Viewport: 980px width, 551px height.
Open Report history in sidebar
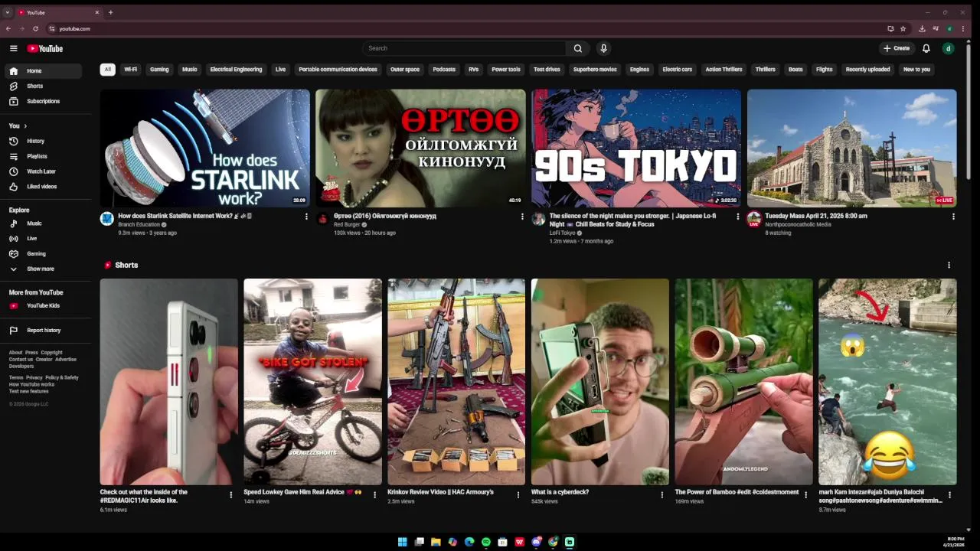(x=43, y=330)
